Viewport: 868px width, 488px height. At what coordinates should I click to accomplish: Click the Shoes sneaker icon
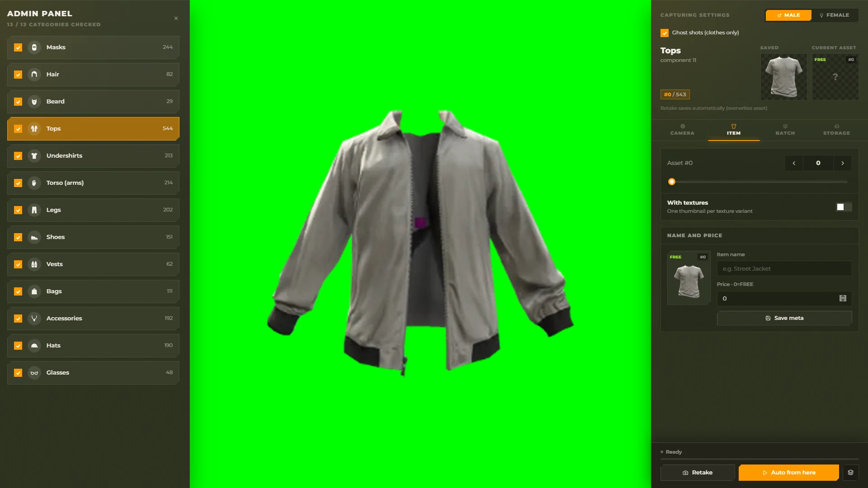[x=34, y=237]
